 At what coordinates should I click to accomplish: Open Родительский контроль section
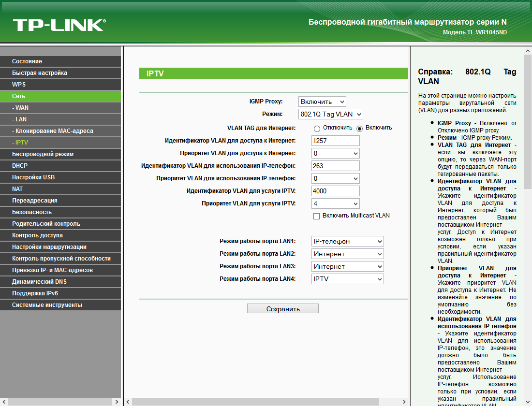[x=60, y=223]
